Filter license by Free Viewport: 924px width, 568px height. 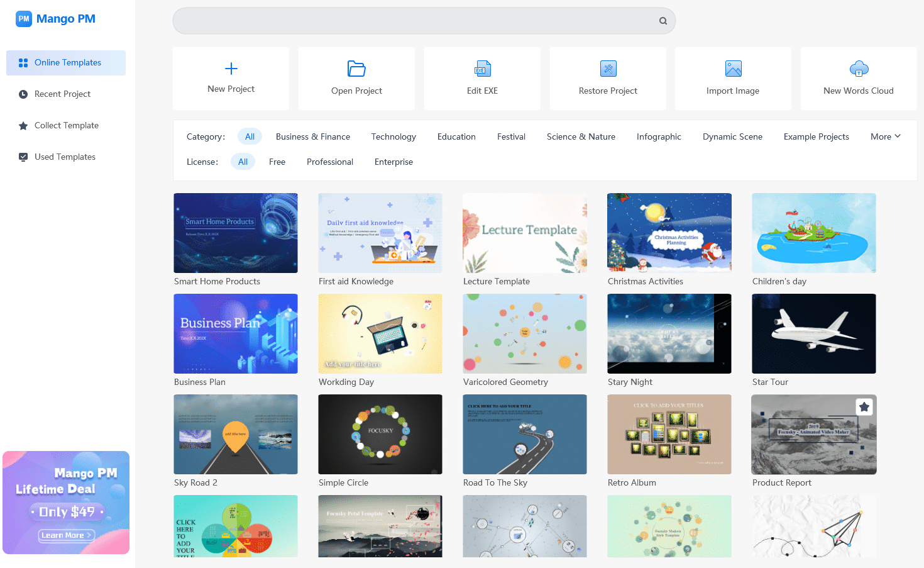coord(277,162)
